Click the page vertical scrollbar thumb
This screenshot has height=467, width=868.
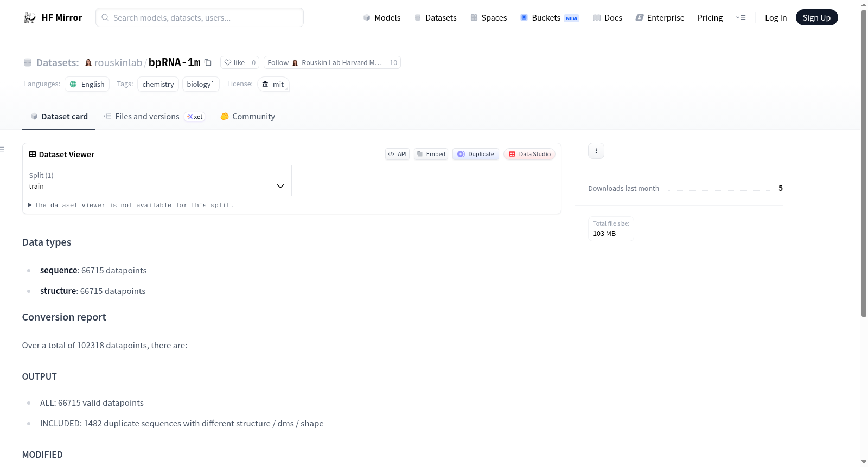[864, 163]
